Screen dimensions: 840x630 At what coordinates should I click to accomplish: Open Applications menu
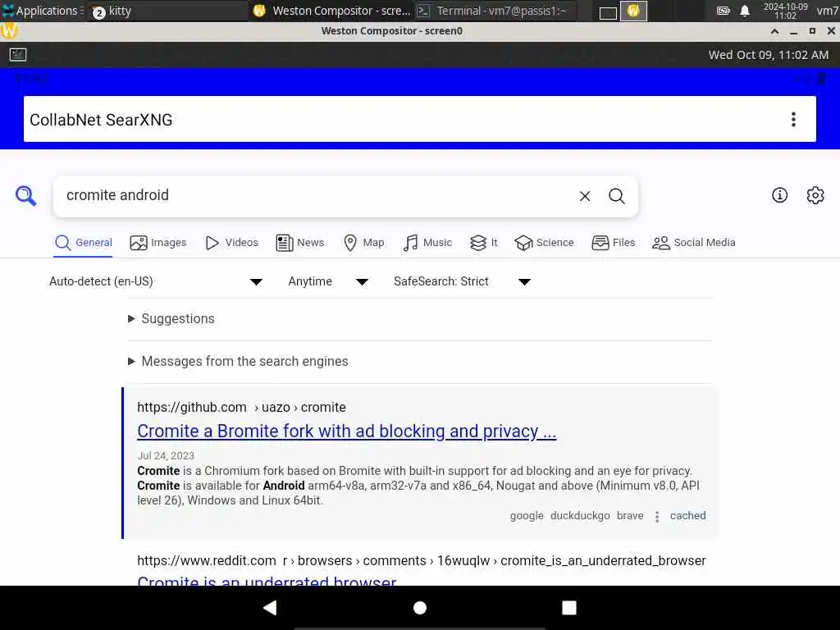pos(43,11)
